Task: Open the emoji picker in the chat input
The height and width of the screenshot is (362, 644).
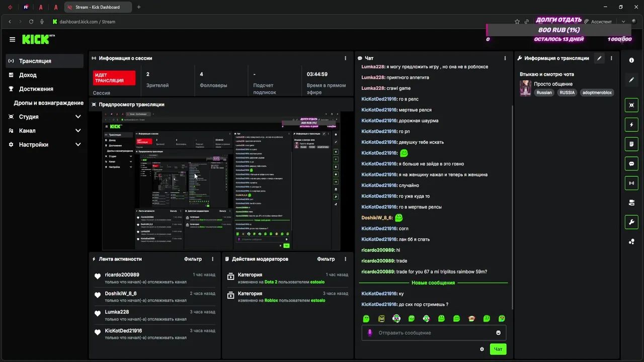Action: (x=499, y=333)
